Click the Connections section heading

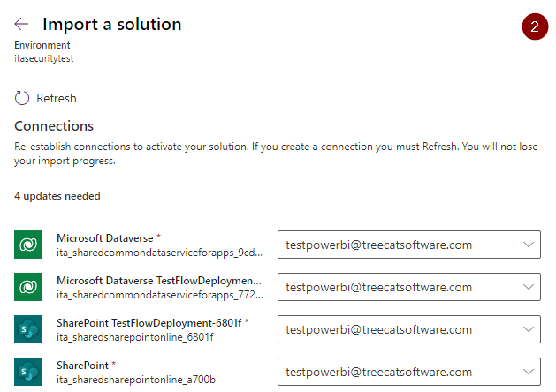54,126
